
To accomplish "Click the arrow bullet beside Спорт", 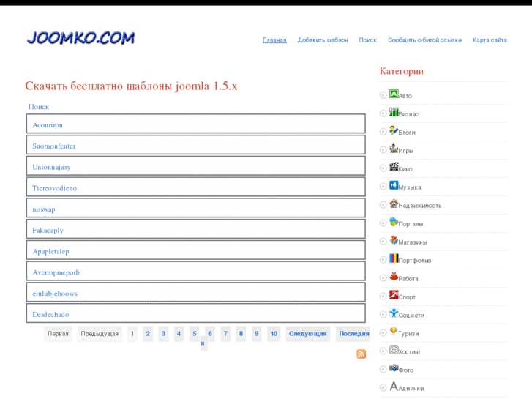I will pyautogui.click(x=383, y=296).
